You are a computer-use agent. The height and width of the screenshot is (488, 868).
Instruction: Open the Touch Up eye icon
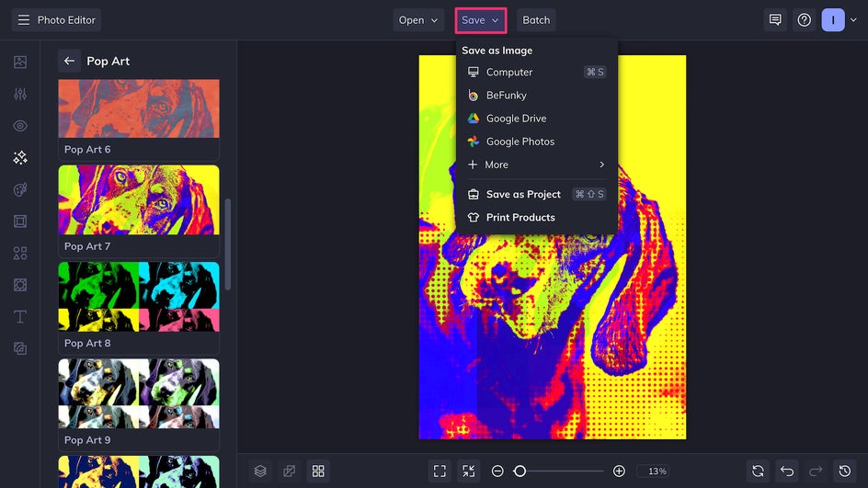tap(20, 126)
